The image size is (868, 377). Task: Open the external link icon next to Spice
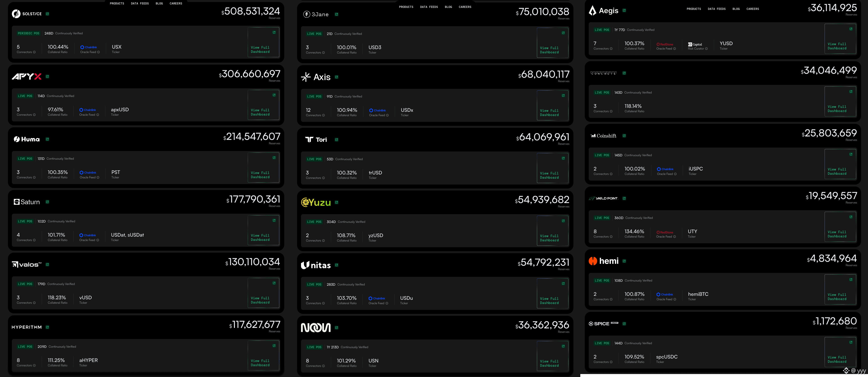(x=624, y=324)
